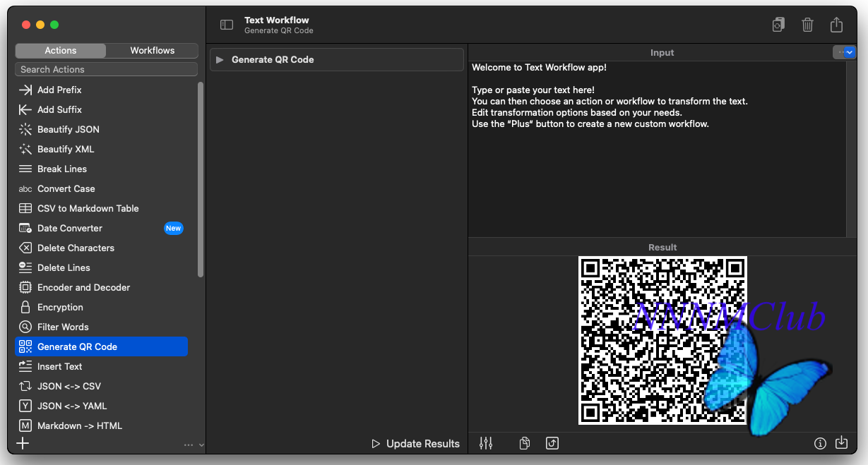Select the Convert Case action
This screenshot has height=465, width=868.
tap(102, 188)
